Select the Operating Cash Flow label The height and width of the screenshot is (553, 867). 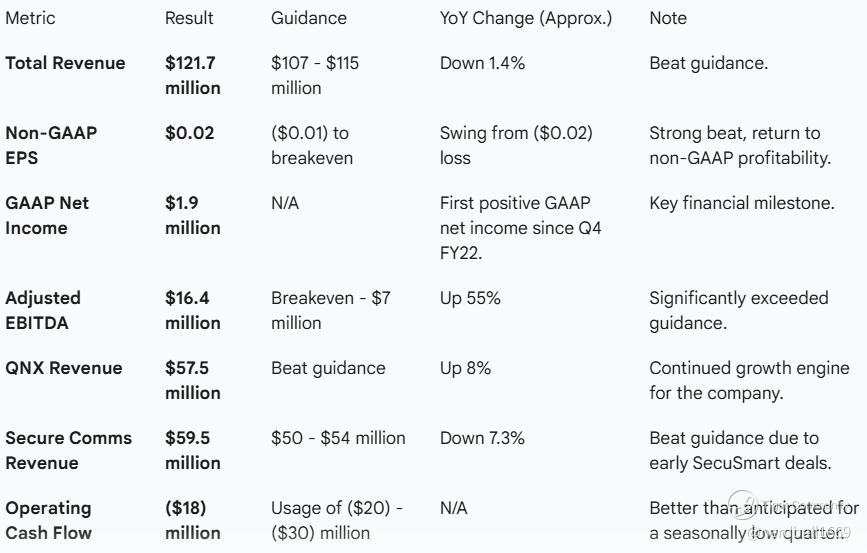[x=48, y=520]
